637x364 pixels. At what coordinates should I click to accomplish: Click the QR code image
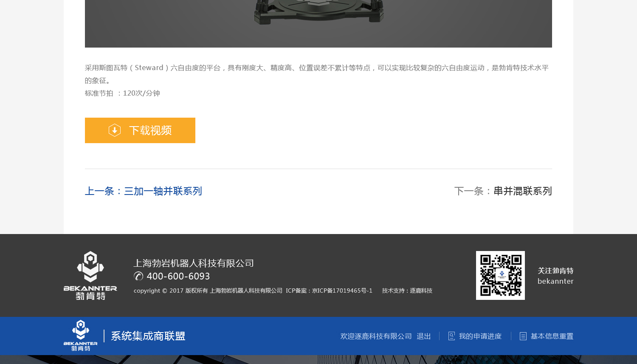coord(500,275)
